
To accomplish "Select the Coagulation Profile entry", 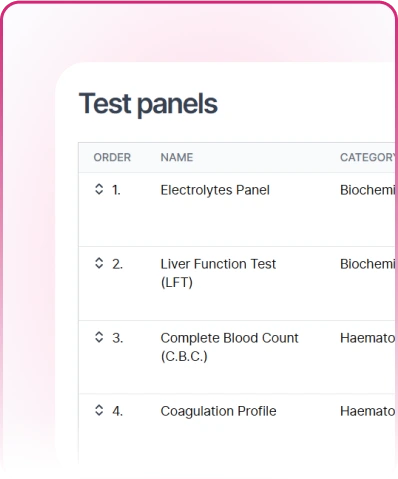I will click(x=218, y=411).
